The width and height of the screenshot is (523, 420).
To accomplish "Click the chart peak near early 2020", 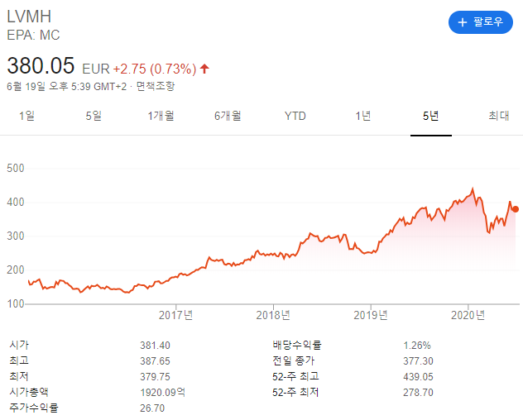I will [473, 189].
